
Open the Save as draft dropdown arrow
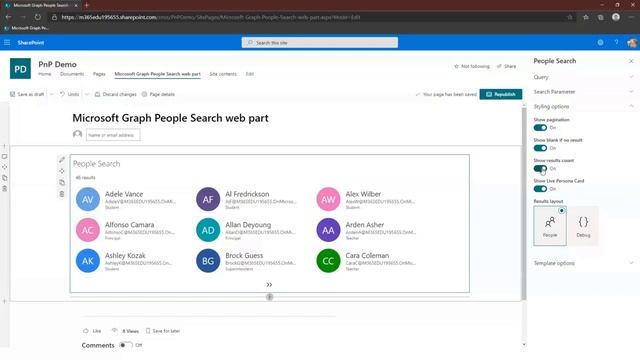51,94
